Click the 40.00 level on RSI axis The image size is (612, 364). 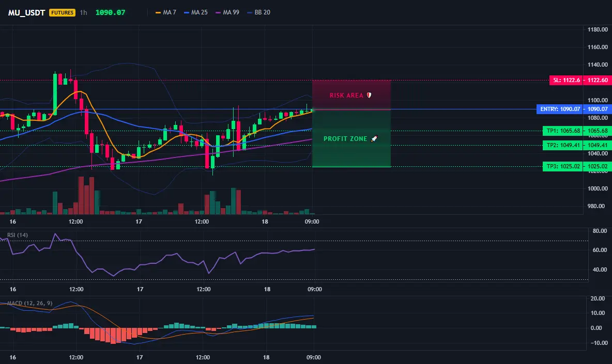600,270
